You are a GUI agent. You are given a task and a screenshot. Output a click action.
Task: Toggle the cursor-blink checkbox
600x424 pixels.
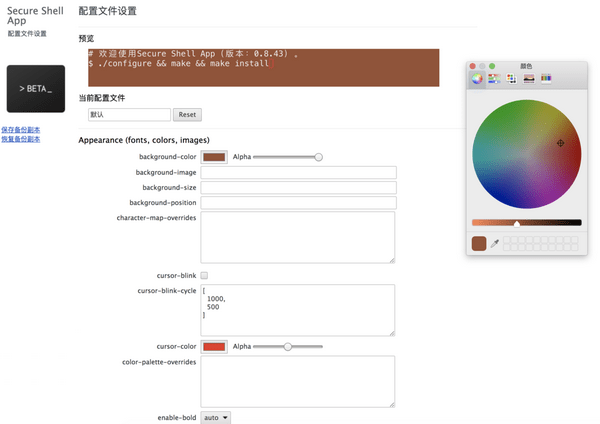point(204,276)
